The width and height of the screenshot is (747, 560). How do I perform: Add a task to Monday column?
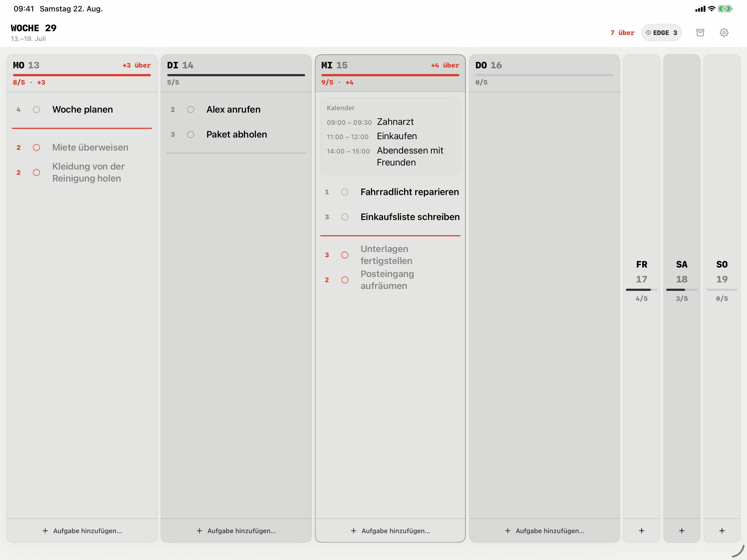(x=82, y=531)
